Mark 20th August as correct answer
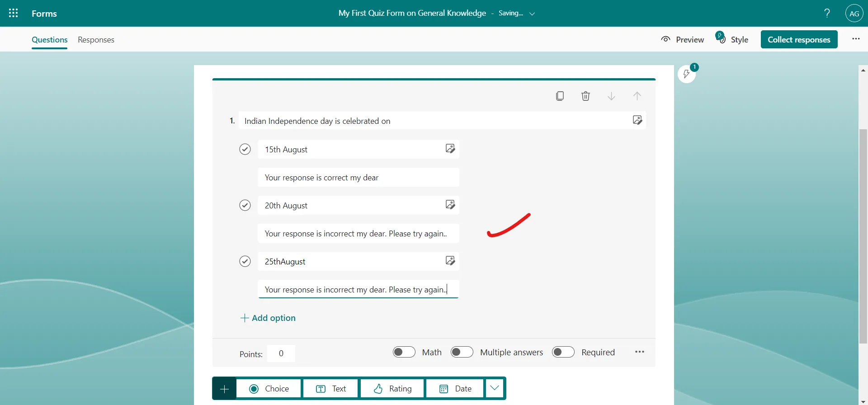Image resolution: width=868 pixels, height=405 pixels. (x=245, y=205)
